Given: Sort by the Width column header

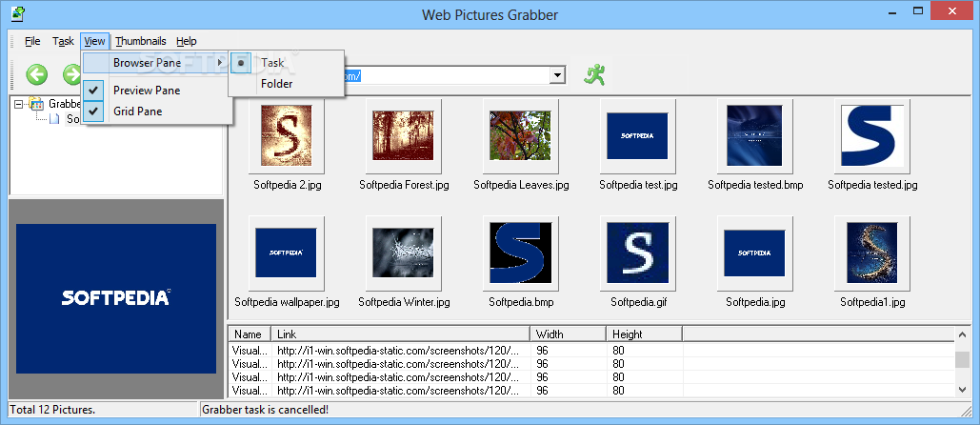Looking at the screenshot, I should coord(569,334).
